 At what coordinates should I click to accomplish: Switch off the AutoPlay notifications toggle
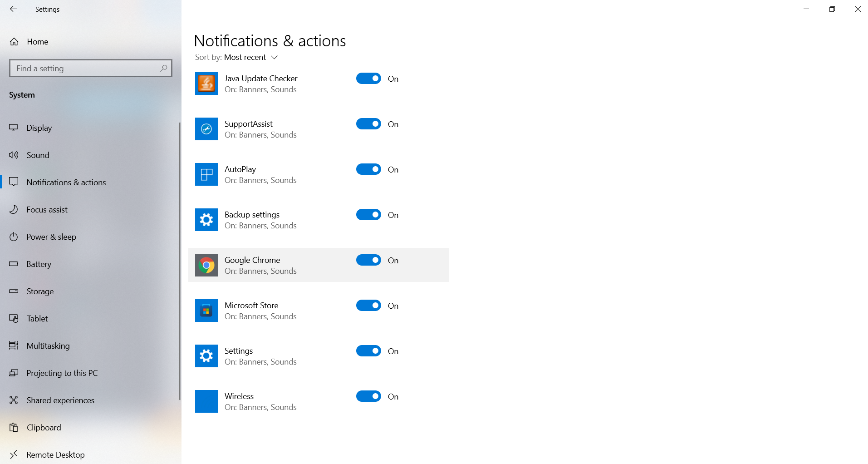[x=368, y=169]
